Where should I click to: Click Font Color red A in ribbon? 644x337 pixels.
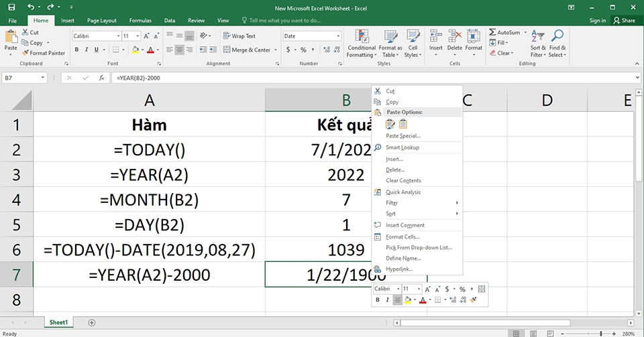150,50
